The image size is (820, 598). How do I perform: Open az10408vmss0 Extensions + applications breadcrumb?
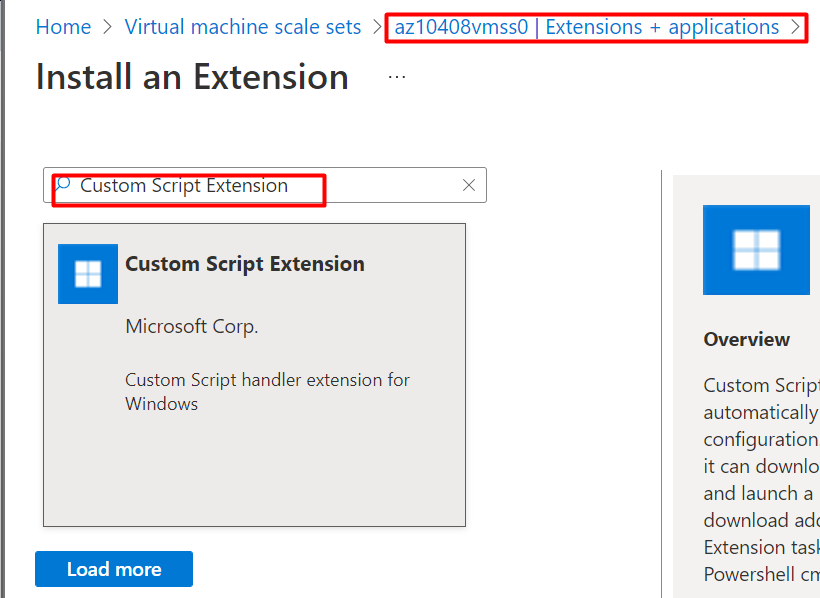pos(586,27)
